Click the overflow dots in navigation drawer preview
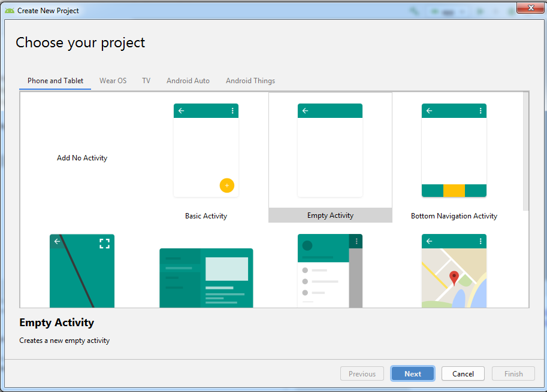 tap(356, 241)
